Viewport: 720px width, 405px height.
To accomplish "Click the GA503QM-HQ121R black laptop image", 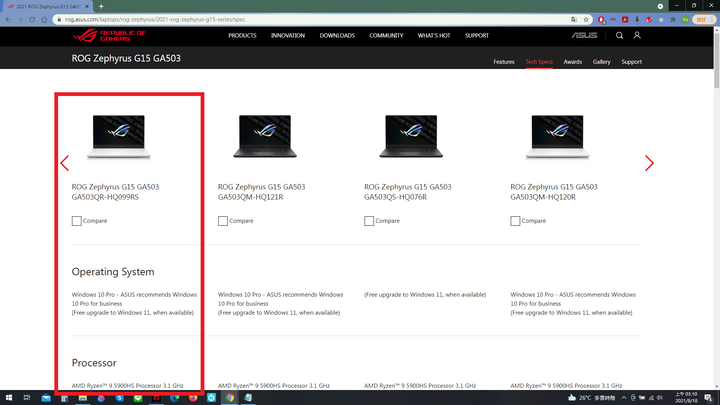I will tap(265, 137).
